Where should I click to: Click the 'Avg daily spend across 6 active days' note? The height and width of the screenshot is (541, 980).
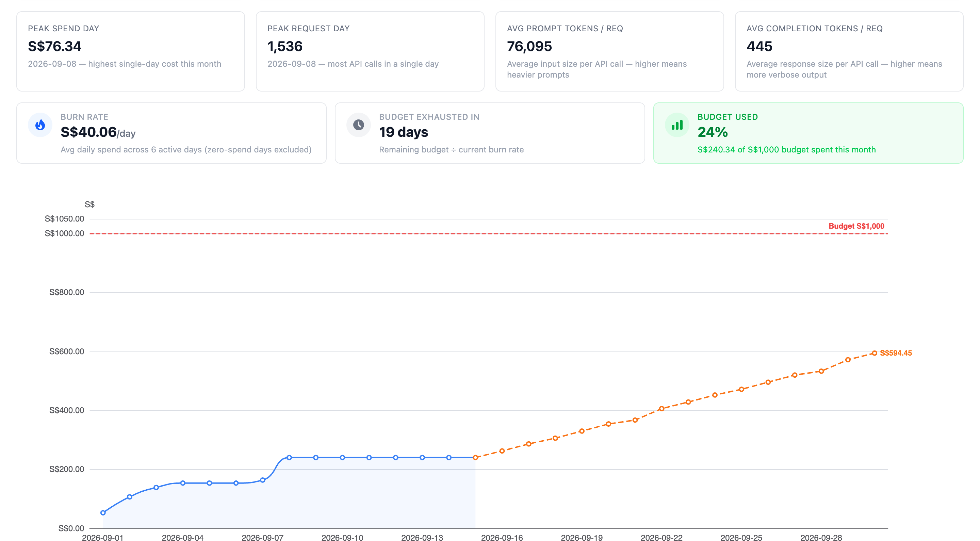pyautogui.click(x=186, y=150)
